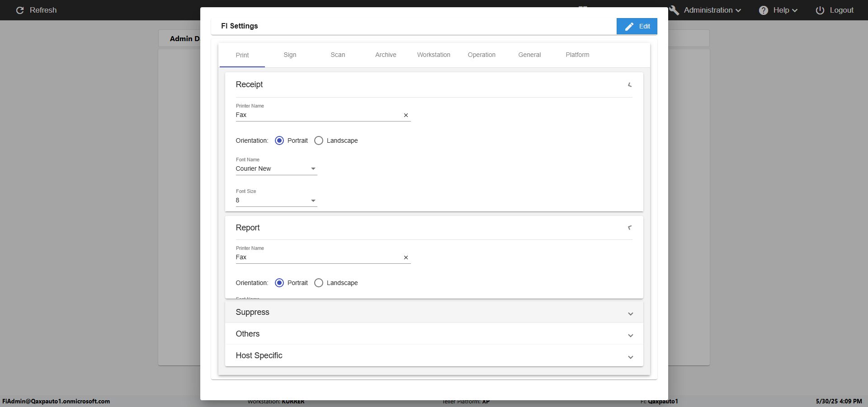Click the Refresh icon in top bar
The image size is (868, 407).
tap(20, 10)
